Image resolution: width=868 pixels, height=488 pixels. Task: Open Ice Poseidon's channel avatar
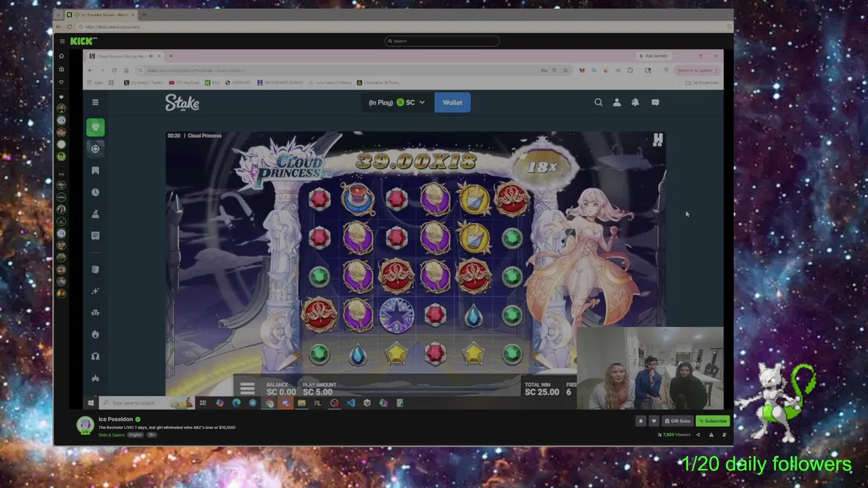pos(85,425)
